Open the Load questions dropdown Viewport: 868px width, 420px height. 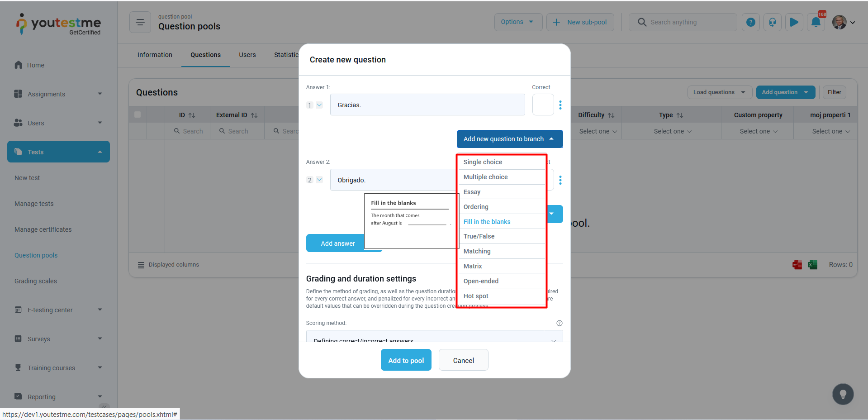720,92
